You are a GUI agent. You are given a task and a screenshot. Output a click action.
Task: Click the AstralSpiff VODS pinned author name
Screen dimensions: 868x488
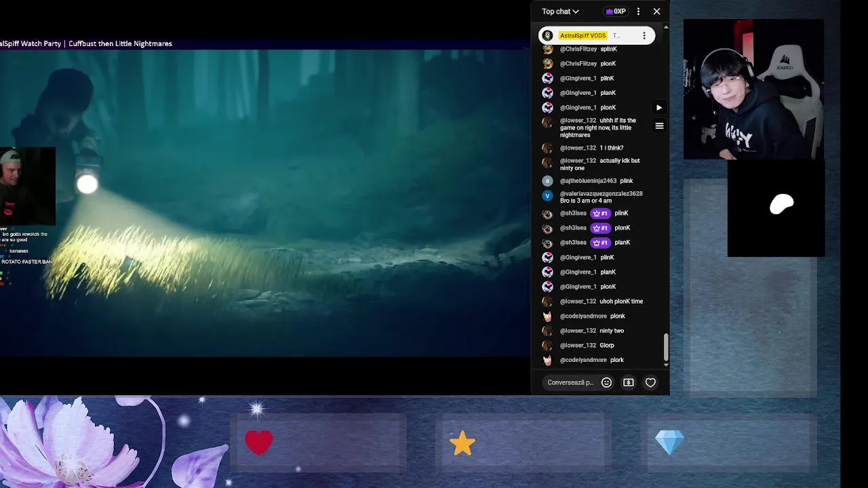click(x=583, y=35)
